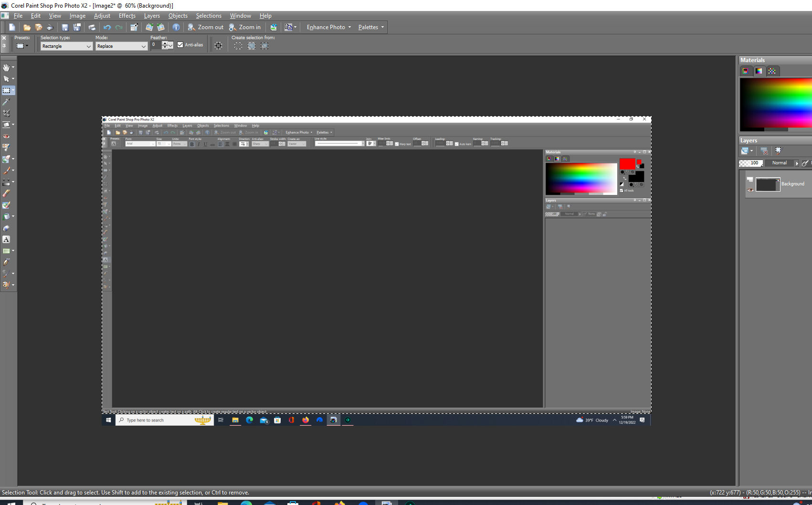This screenshot has height=505, width=812.
Task: Create a new image file
Action: 12,27
